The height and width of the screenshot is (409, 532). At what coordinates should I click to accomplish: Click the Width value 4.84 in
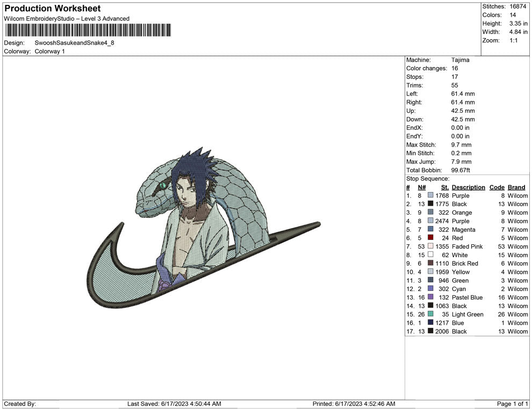(x=519, y=32)
